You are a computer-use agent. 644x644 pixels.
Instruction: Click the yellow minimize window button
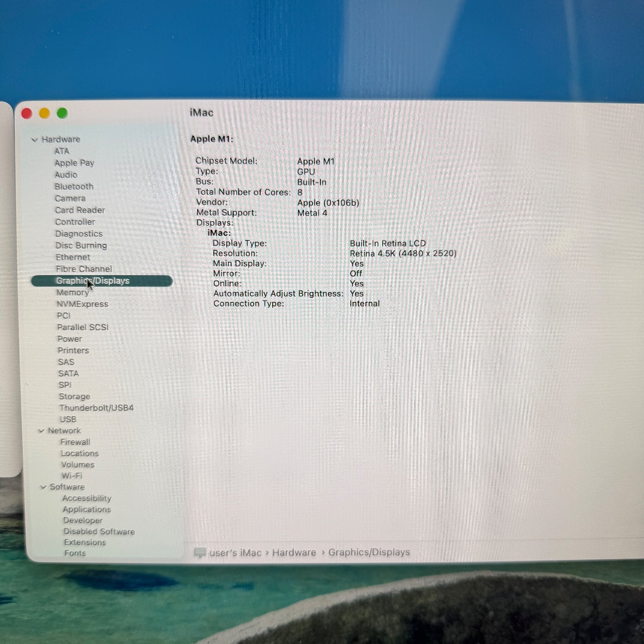[x=45, y=113]
